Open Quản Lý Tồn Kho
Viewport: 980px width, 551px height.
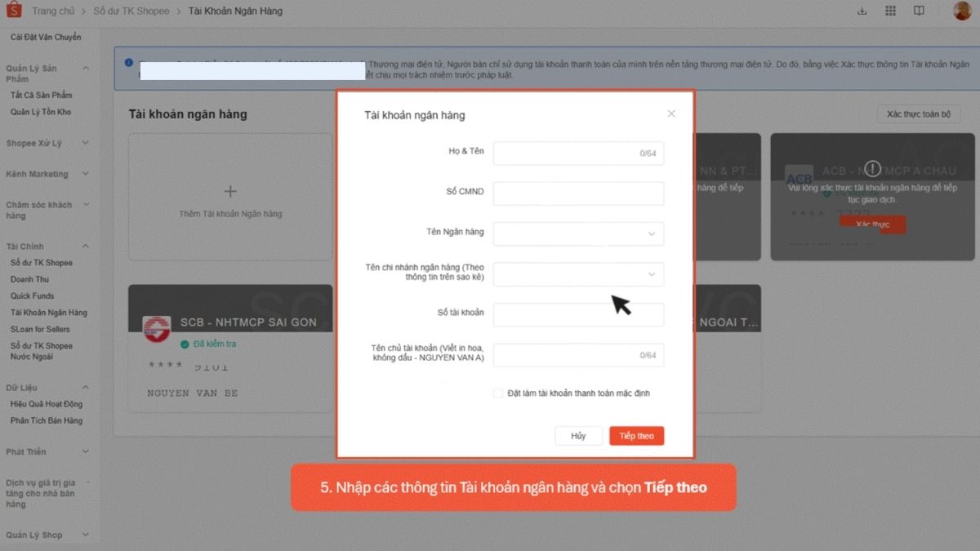point(41,112)
